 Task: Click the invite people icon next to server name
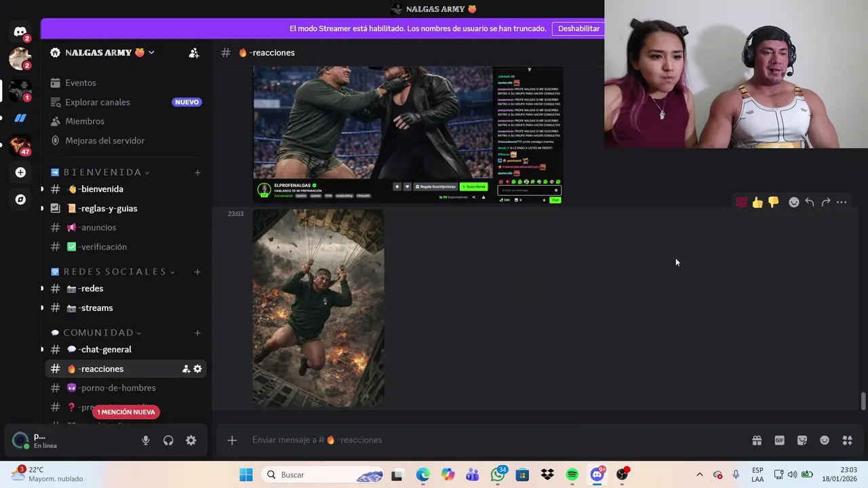[194, 52]
